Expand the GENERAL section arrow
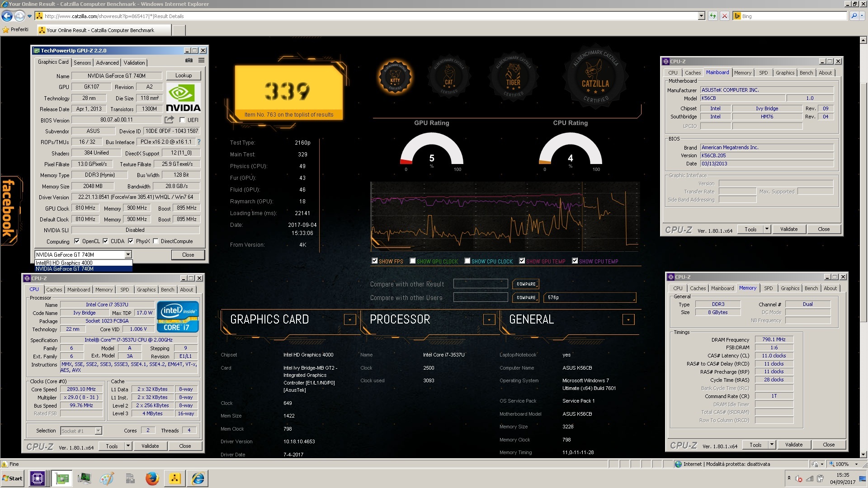This screenshot has width=868, height=488. 628,319
